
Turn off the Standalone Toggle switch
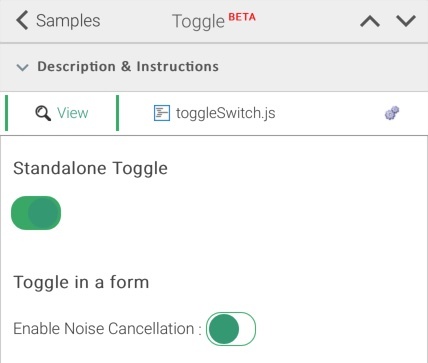36,213
